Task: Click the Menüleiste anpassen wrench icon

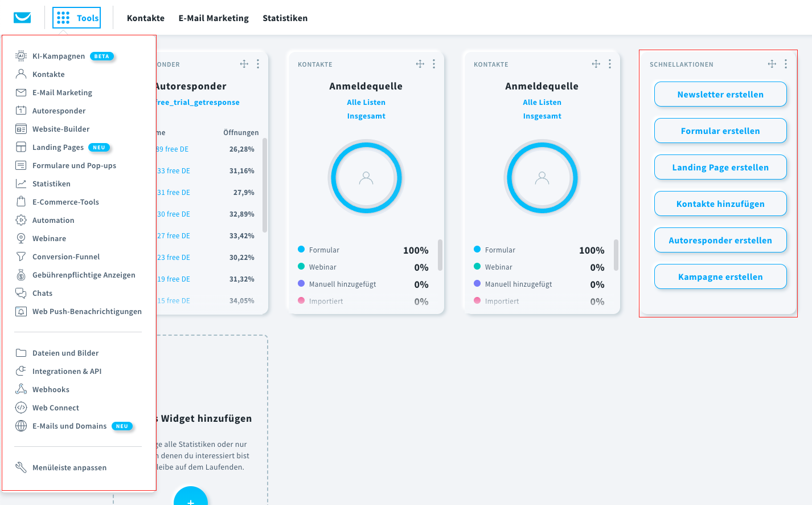Action: (x=21, y=467)
